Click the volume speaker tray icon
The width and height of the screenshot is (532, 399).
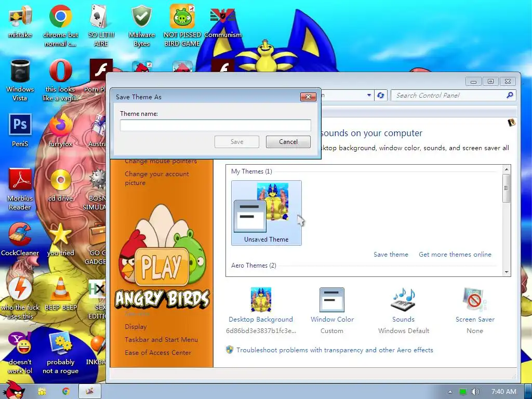click(475, 392)
